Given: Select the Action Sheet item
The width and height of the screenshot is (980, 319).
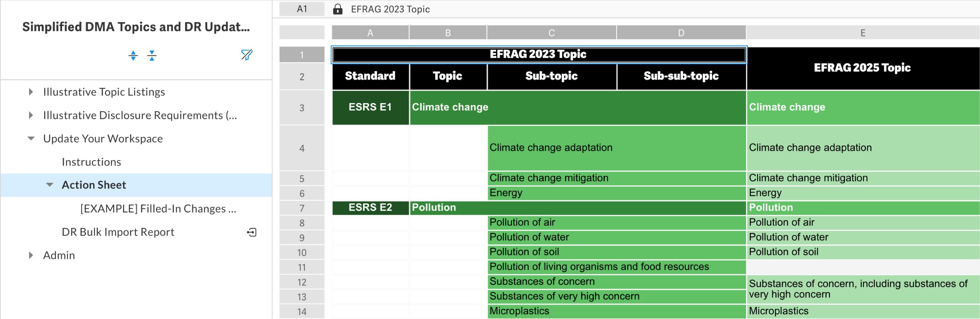Looking at the screenshot, I should pyautogui.click(x=136, y=185).
